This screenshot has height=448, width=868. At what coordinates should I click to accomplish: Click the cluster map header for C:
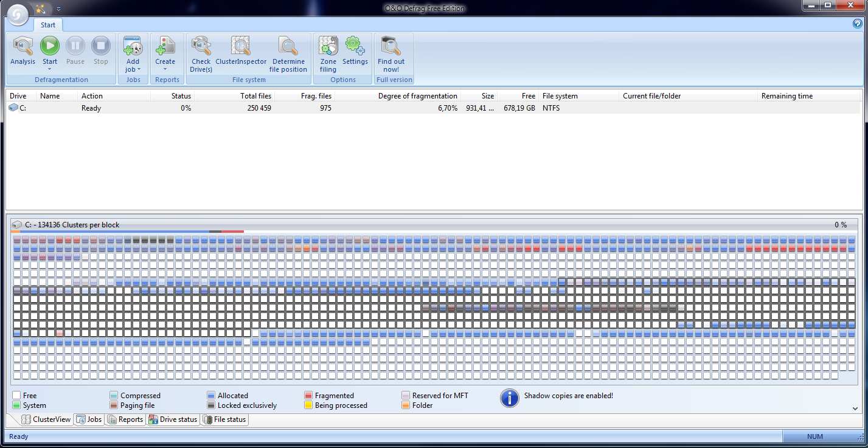click(434, 225)
